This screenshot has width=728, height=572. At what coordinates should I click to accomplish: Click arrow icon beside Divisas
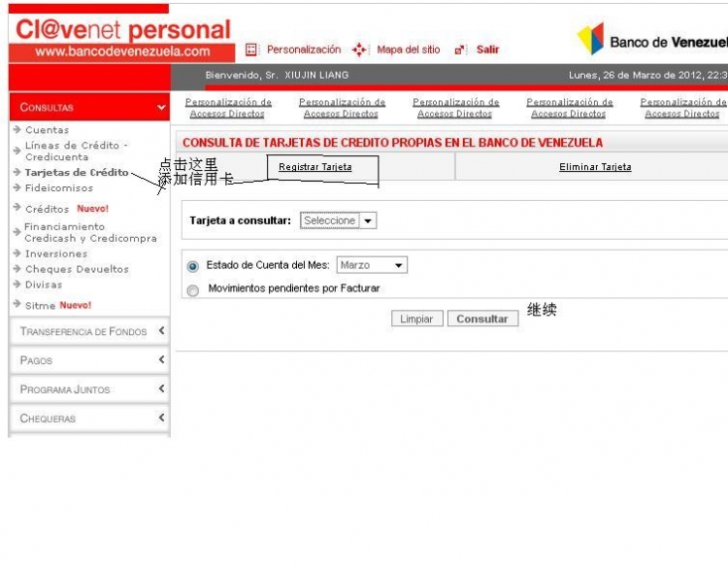17,284
